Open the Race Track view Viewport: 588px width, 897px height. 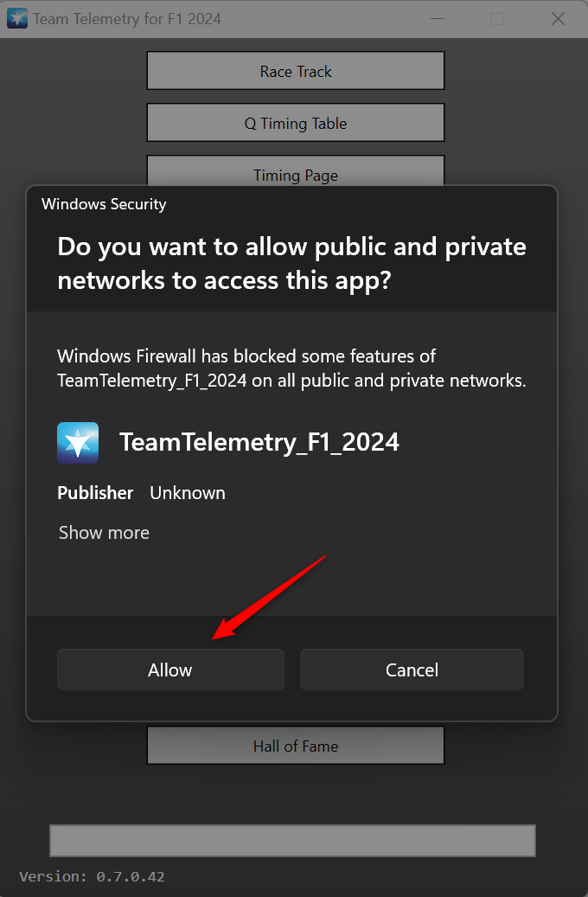click(296, 71)
